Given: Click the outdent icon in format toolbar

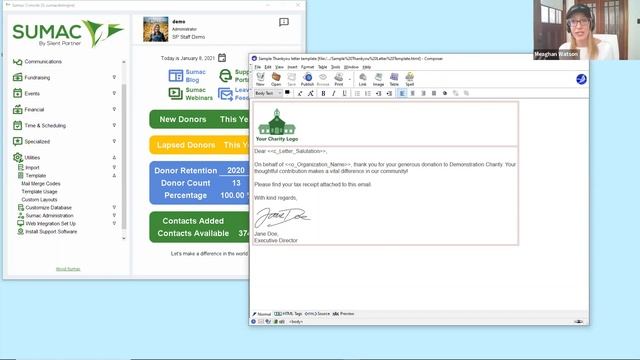Looking at the screenshot, I should point(378,93).
